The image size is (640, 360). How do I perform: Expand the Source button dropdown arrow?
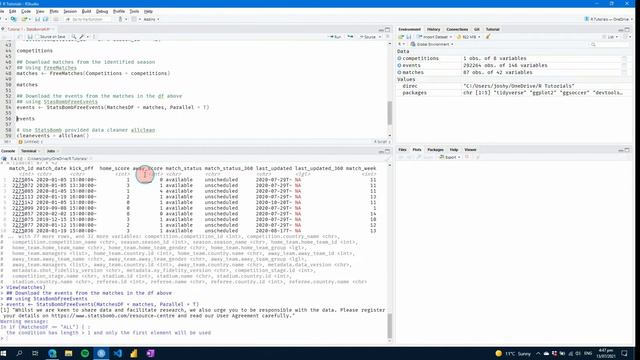click(380, 37)
